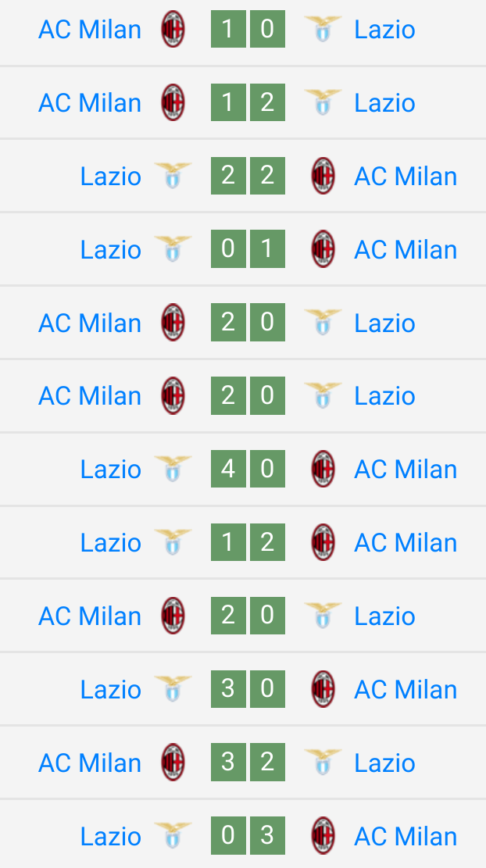Click AC Milan crest in Lazio 0-3 row

point(323,835)
